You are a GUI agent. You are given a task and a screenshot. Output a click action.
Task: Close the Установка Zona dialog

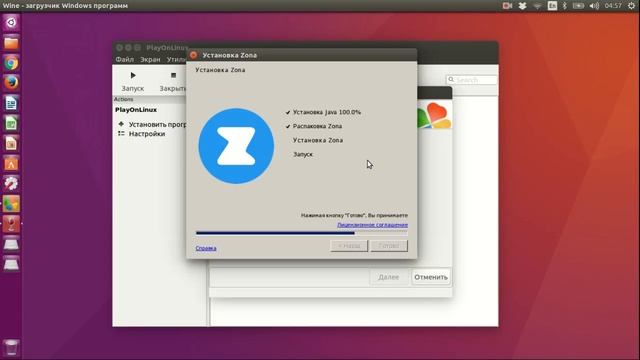(x=193, y=55)
